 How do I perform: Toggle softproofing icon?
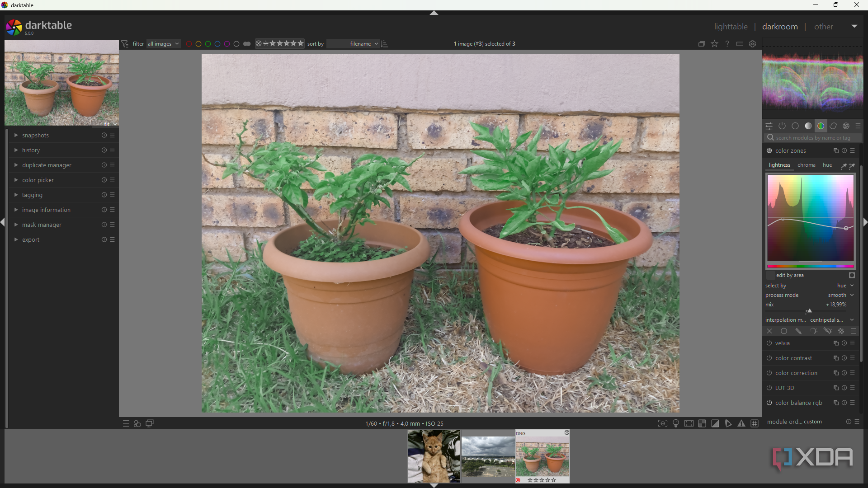728,423
